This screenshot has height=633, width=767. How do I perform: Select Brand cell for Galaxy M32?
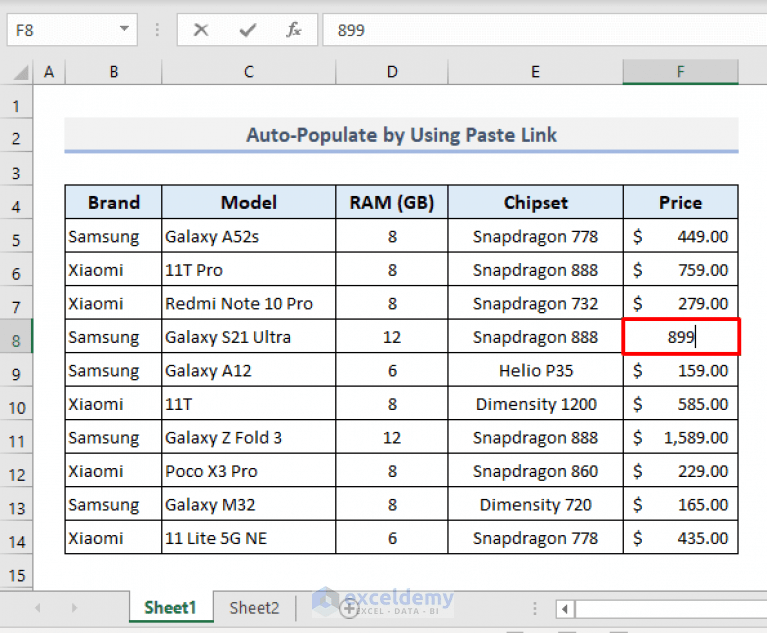click(113, 504)
